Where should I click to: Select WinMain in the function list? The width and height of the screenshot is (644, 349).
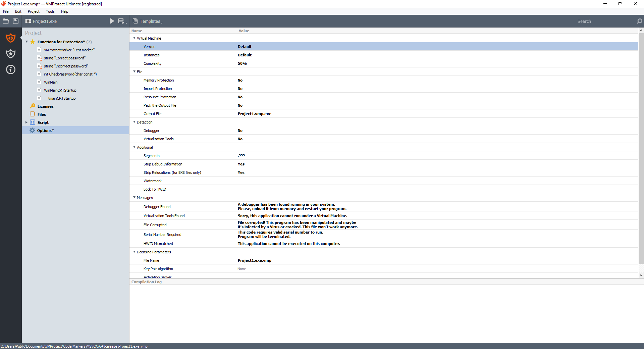(51, 82)
